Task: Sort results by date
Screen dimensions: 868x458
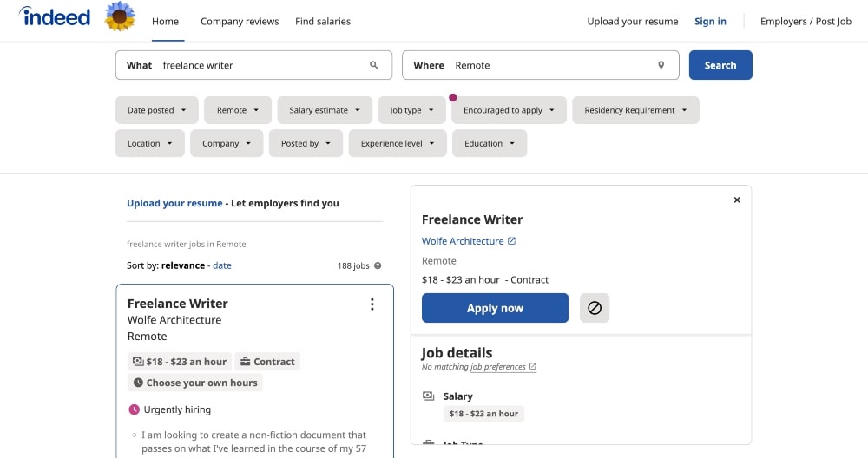Action: click(x=222, y=265)
